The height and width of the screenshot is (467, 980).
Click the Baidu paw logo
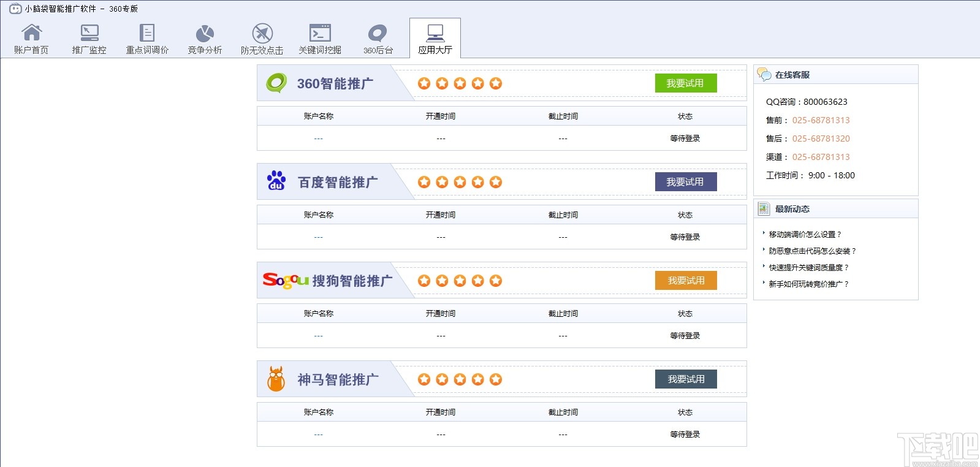[x=276, y=181]
